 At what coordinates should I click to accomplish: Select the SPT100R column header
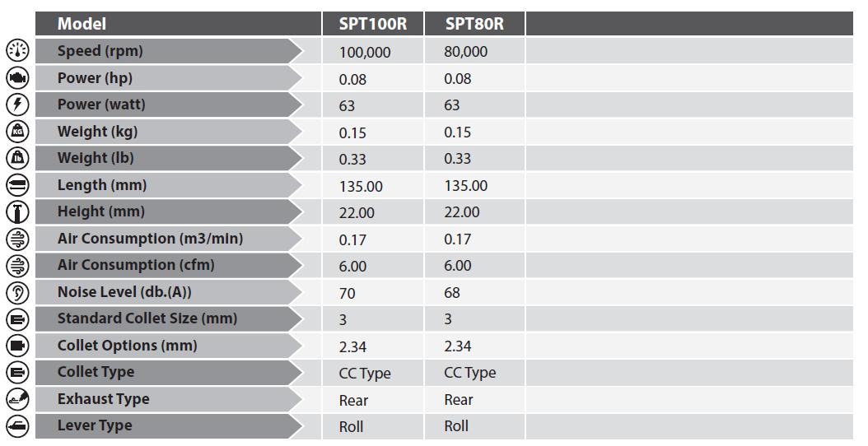[x=372, y=24]
